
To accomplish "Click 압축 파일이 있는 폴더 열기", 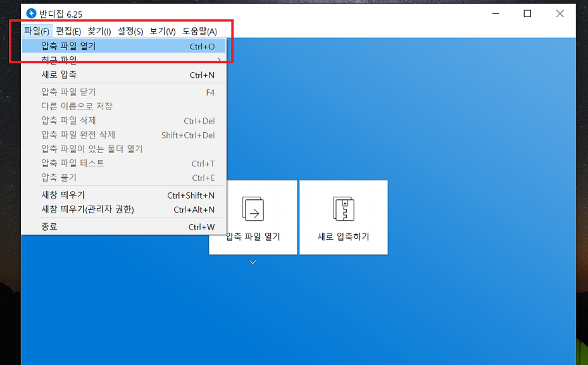I will (124, 149).
